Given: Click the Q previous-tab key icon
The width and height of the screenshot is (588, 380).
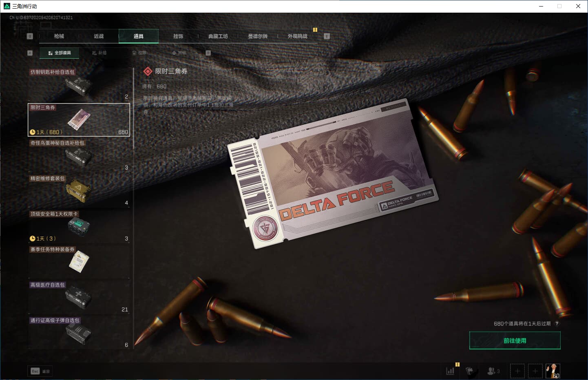Looking at the screenshot, I should [x=30, y=36].
